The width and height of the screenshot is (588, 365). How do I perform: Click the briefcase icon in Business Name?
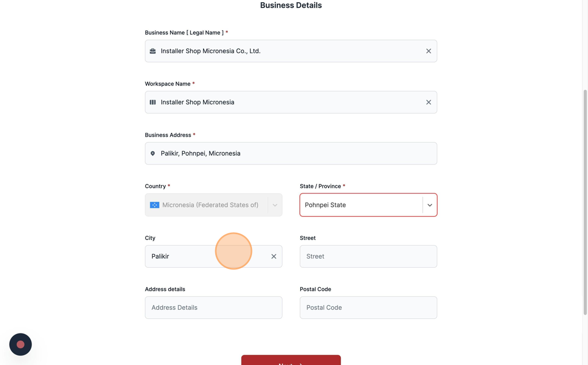tap(153, 51)
